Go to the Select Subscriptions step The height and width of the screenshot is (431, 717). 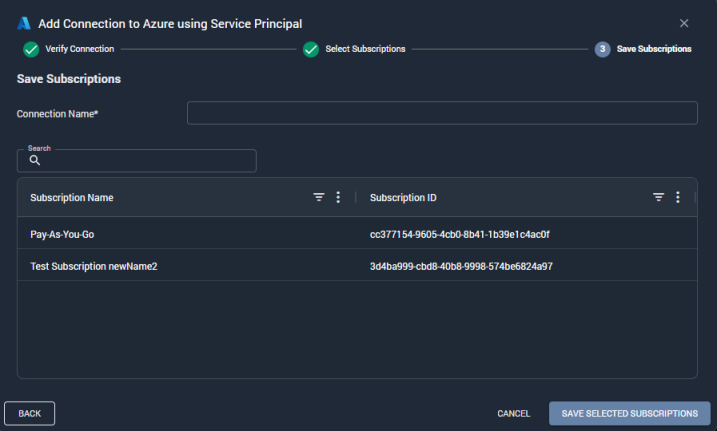tap(365, 49)
